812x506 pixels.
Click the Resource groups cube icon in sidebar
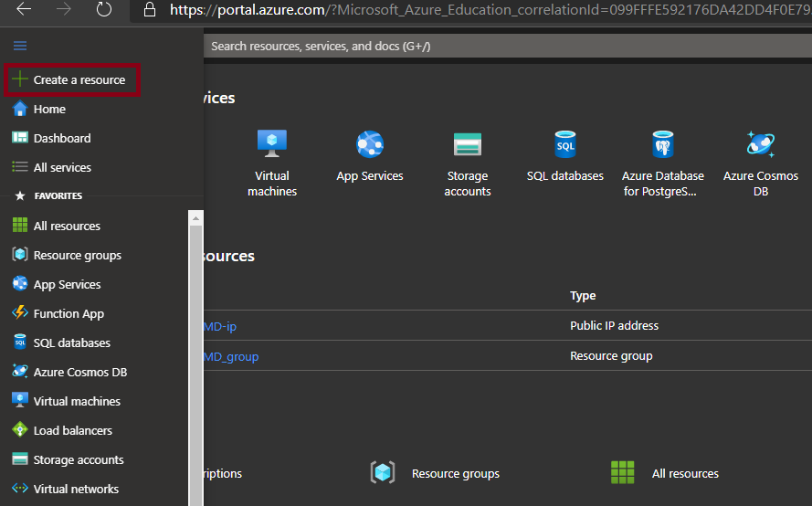pos(20,254)
